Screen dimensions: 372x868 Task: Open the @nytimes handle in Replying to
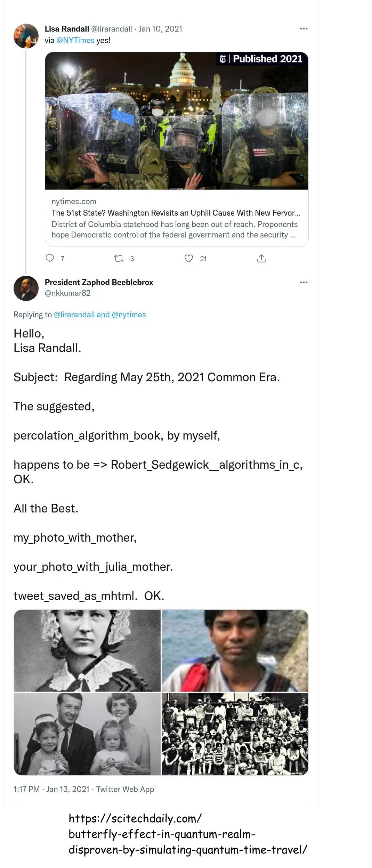point(129,315)
